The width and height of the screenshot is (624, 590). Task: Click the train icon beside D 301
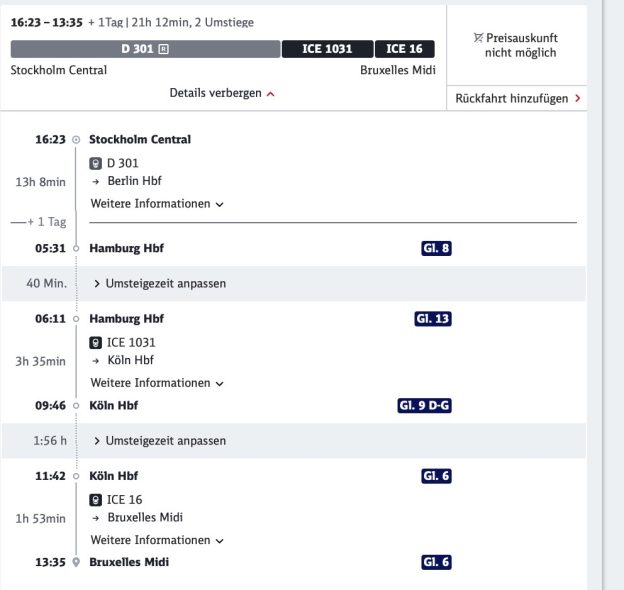(96, 164)
